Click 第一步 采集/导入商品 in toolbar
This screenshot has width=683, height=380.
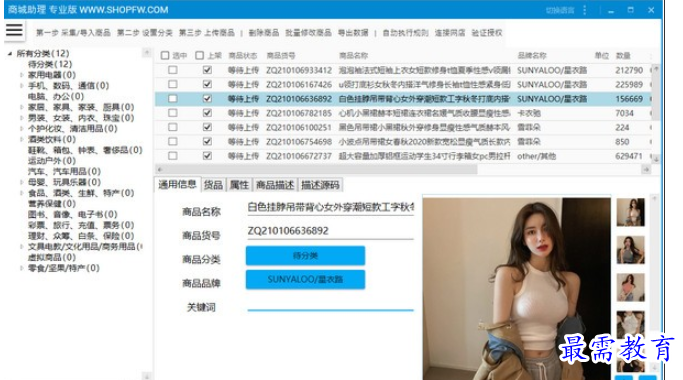73,33
